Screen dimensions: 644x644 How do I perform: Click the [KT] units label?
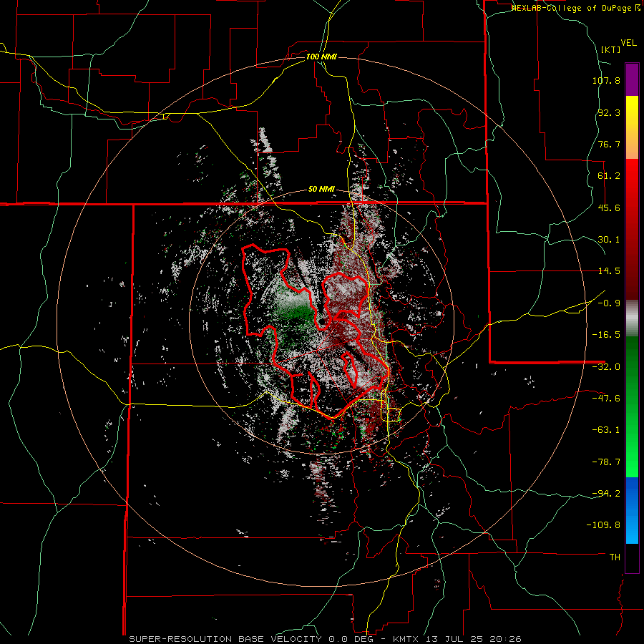pos(610,49)
